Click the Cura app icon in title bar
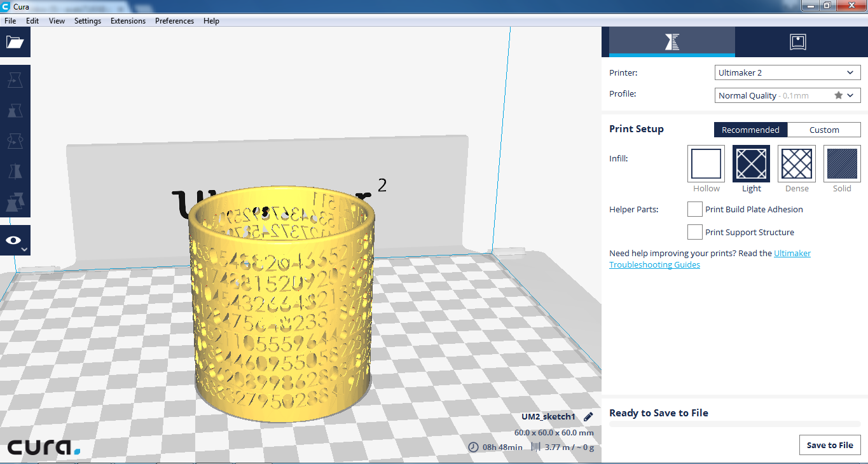This screenshot has width=868, height=464. coord(6,6)
